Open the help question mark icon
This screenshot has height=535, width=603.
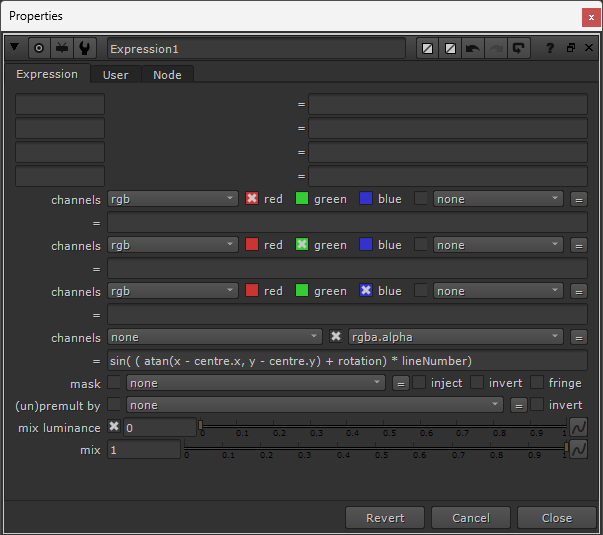tap(550, 48)
